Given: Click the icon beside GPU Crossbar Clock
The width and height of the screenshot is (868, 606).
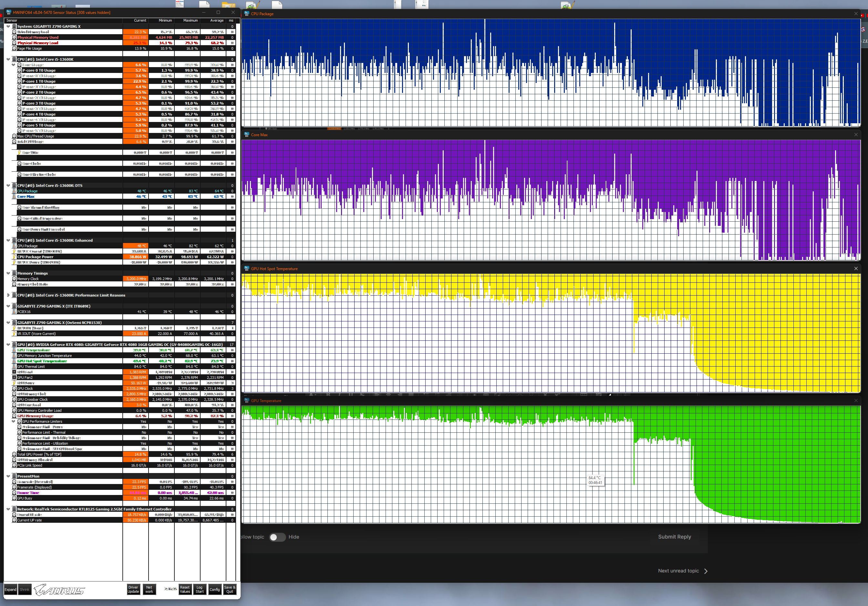Looking at the screenshot, I should pos(14,399).
